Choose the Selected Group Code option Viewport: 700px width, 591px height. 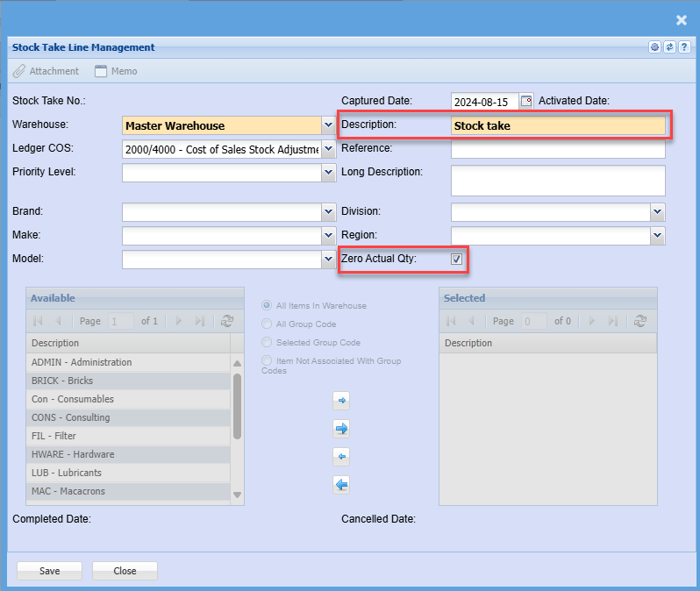268,343
